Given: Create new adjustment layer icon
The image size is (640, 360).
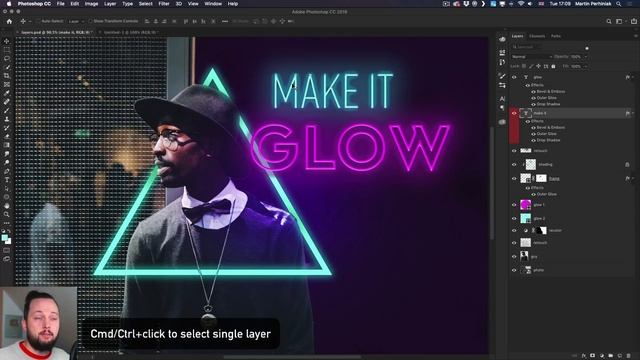Looking at the screenshot, I should pyautogui.click(x=602, y=356).
